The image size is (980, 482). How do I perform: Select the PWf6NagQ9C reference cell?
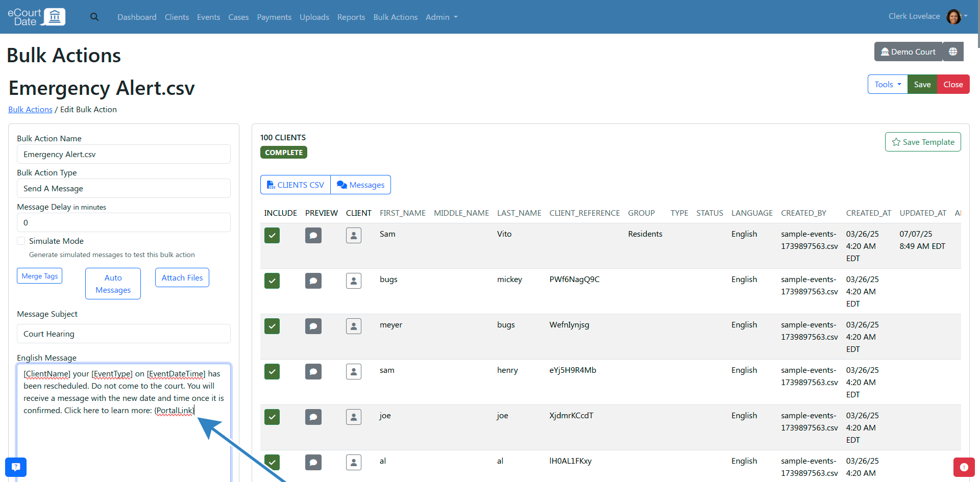point(574,279)
